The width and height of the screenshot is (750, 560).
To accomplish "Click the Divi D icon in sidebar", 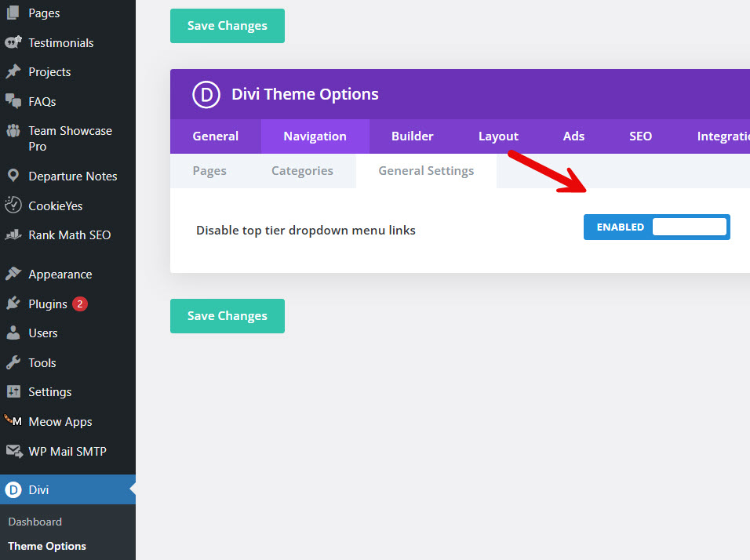I will [x=13, y=489].
